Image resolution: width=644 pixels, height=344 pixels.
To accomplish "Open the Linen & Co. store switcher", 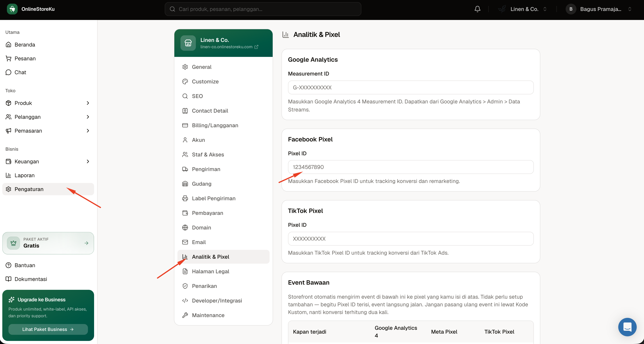I will click(522, 9).
